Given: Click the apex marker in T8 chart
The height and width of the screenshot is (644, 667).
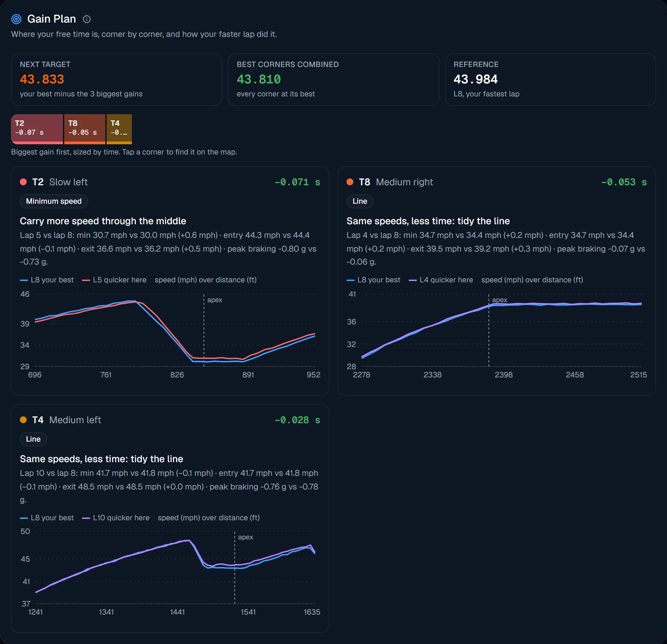Looking at the screenshot, I should coord(500,300).
